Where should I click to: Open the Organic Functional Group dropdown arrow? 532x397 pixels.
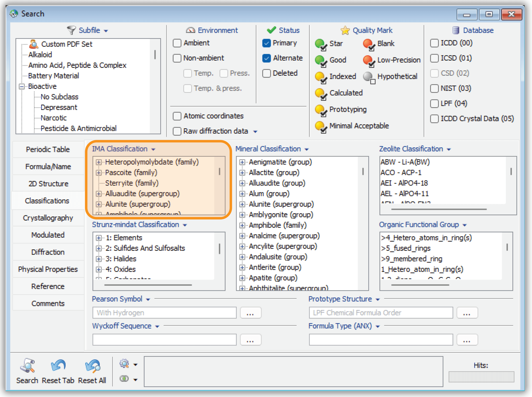tap(464, 225)
